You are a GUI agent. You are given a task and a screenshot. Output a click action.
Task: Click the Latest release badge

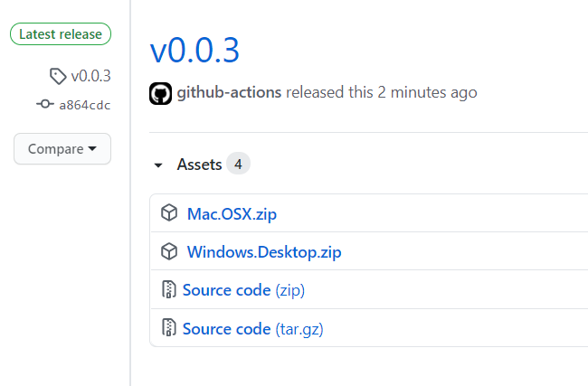click(61, 34)
